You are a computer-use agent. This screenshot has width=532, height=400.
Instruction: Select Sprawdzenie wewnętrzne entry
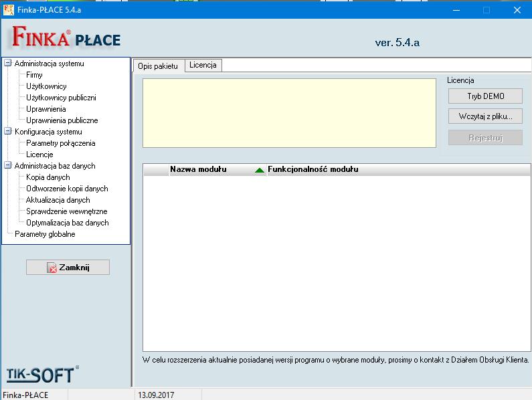coord(67,211)
